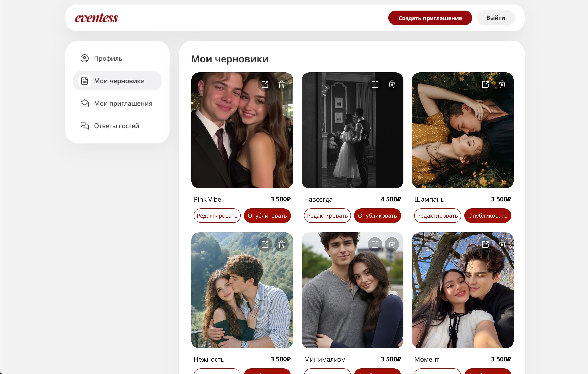Delete the Момент draft via trash icon

pyautogui.click(x=502, y=244)
